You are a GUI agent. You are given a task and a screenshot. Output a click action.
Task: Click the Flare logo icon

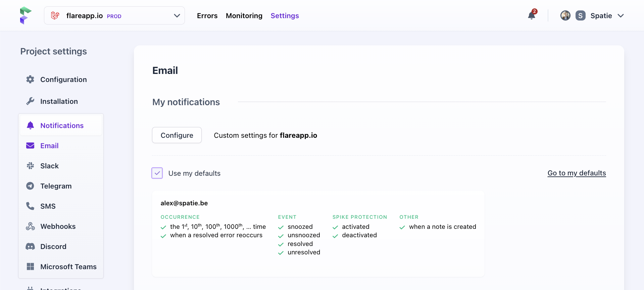26,15
